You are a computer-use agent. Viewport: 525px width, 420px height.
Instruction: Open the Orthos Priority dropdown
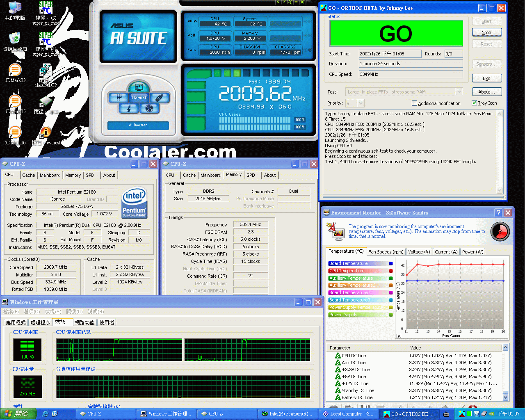[361, 103]
